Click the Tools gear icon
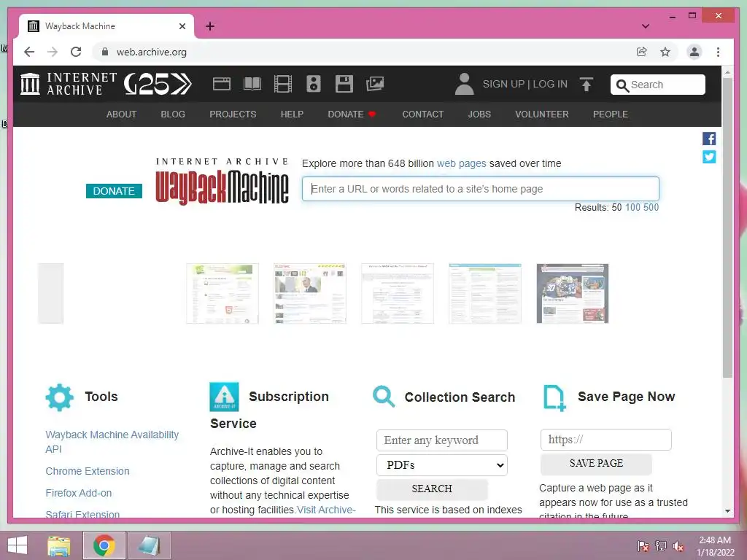Screen dimensions: 747x560 click(x=60, y=397)
